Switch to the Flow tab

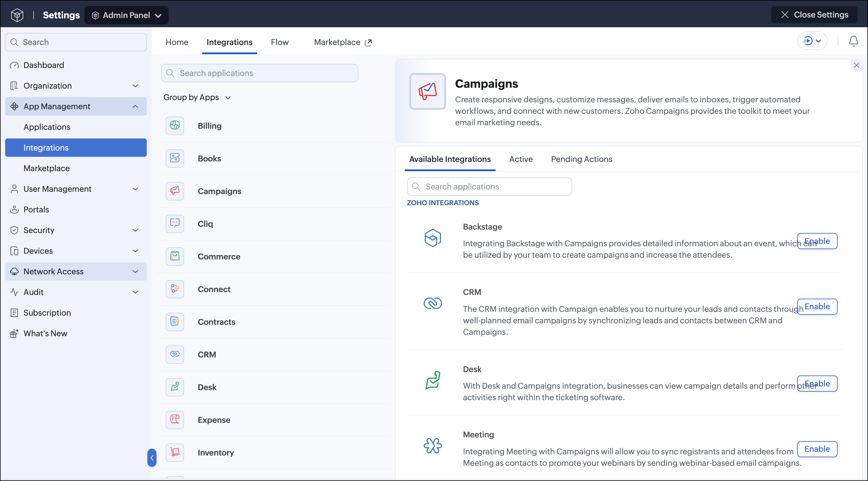tap(280, 42)
